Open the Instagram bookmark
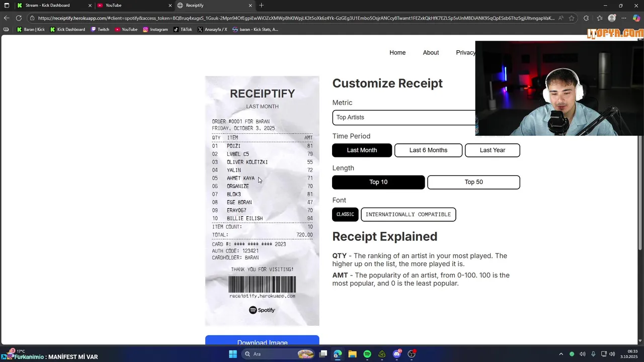The height and width of the screenshot is (362, 644). 155,29
